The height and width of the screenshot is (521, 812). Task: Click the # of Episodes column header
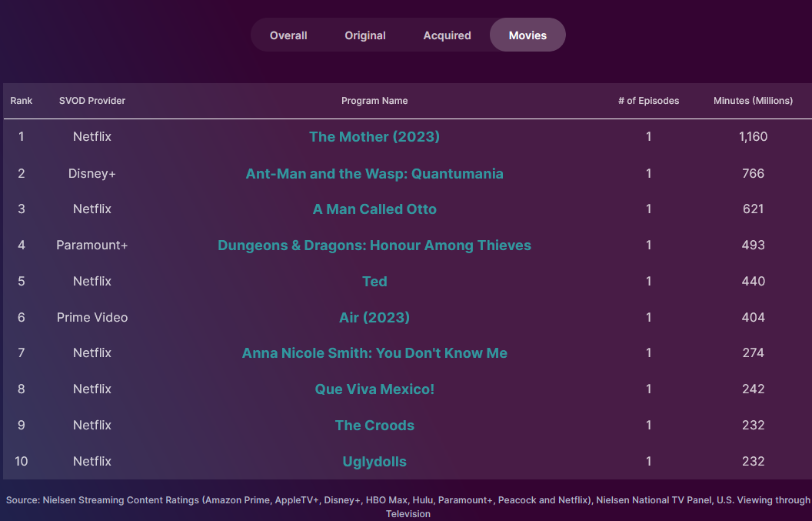648,101
